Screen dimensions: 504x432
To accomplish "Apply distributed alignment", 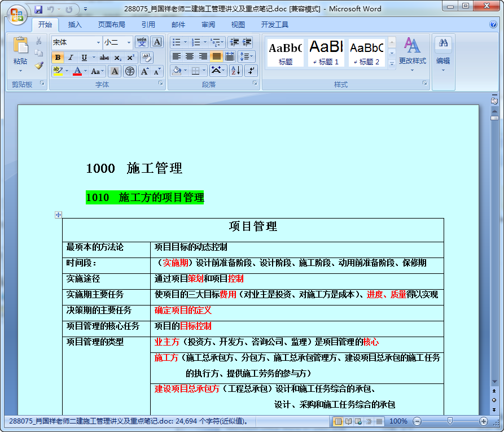I will point(230,56).
